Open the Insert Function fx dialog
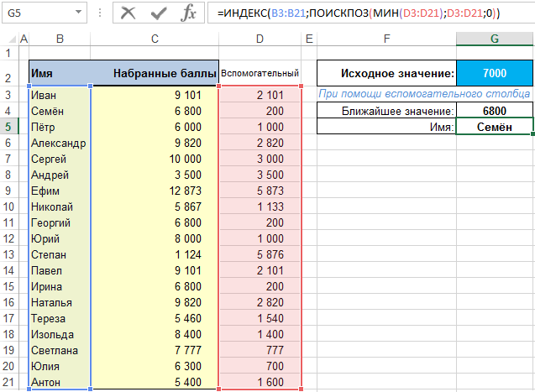Viewport: 535px width, 392px height. 188,13
